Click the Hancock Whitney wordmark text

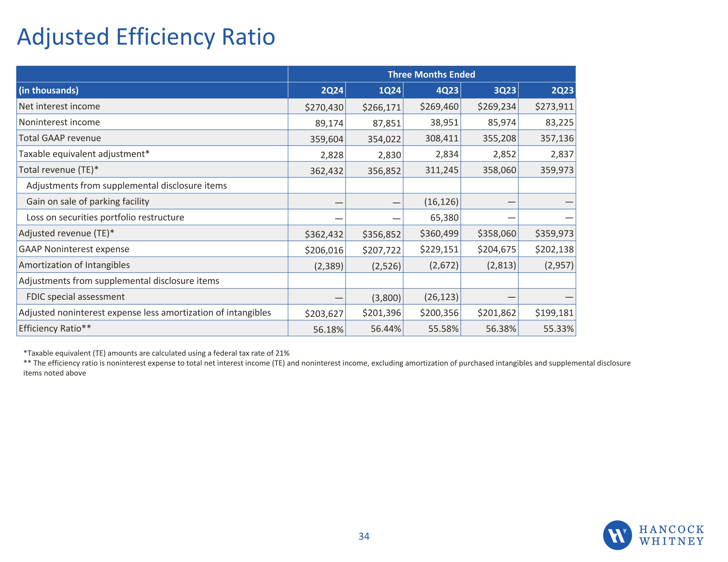671,535
